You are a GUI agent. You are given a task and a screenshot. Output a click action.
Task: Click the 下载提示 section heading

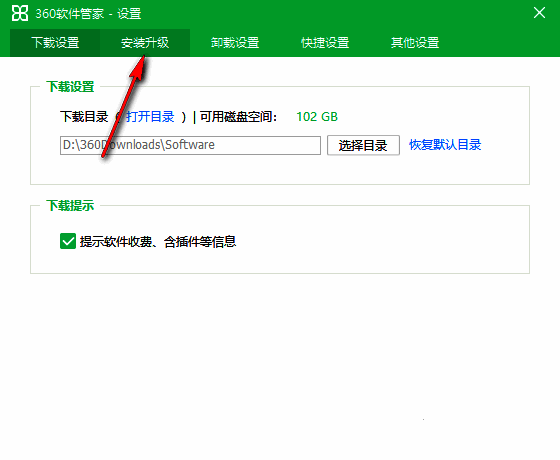click(x=70, y=206)
